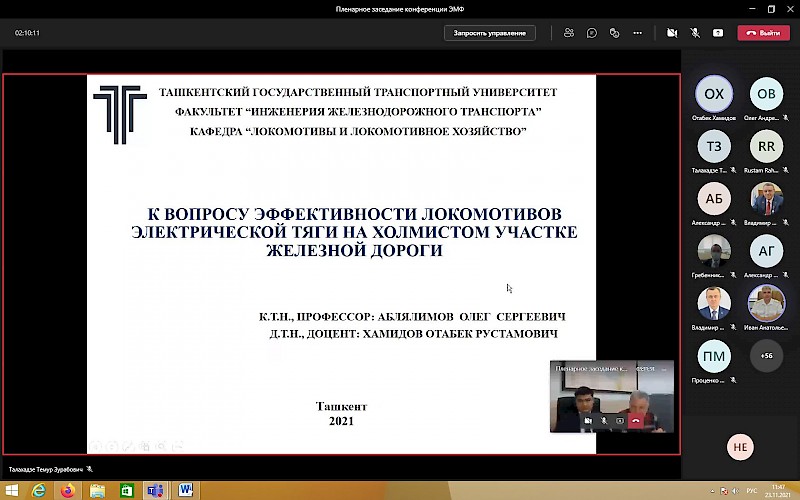Viewport: 800px width, 500px height.
Task: Toggle the microphone in the top toolbar
Action: point(695,33)
